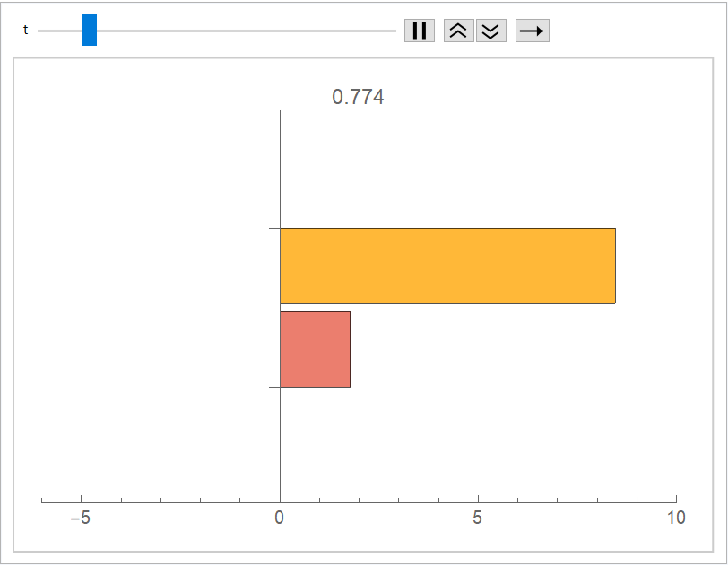Click the 't' variable label
Image resolution: width=728 pixels, height=567 pixels.
coord(25,31)
